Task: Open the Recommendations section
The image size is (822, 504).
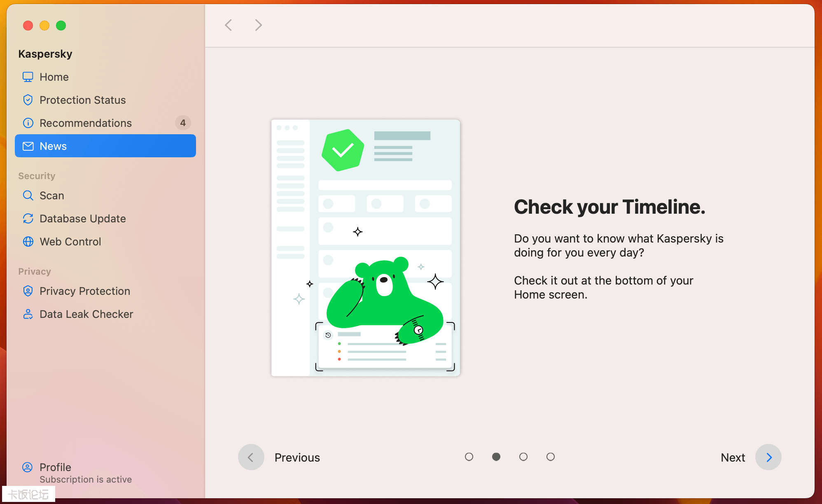Action: (105, 123)
